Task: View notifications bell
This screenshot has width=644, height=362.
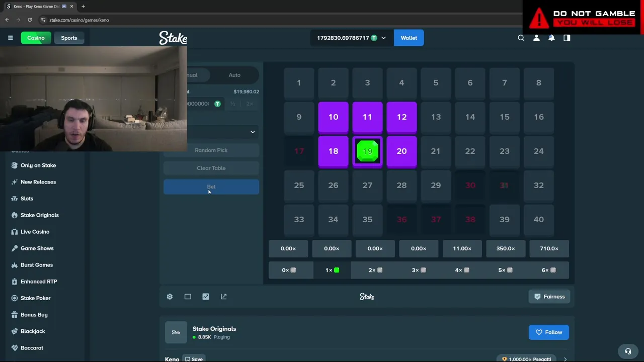Action: pyautogui.click(x=551, y=38)
